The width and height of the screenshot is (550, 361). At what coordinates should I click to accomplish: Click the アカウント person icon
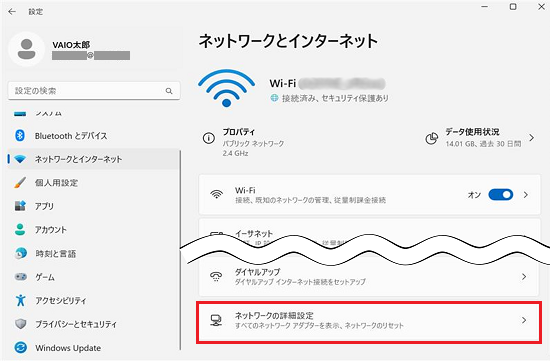point(20,229)
